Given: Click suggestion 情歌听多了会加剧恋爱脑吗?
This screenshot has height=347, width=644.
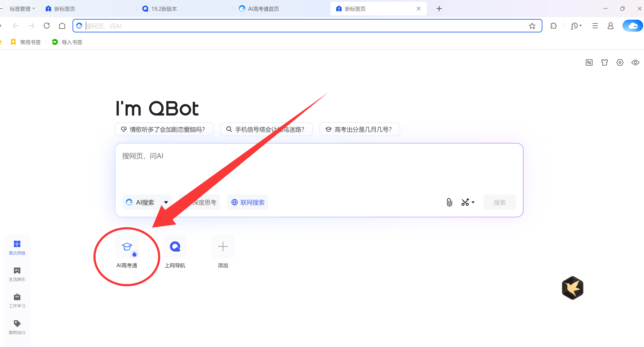Looking at the screenshot, I should pyautogui.click(x=164, y=129).
